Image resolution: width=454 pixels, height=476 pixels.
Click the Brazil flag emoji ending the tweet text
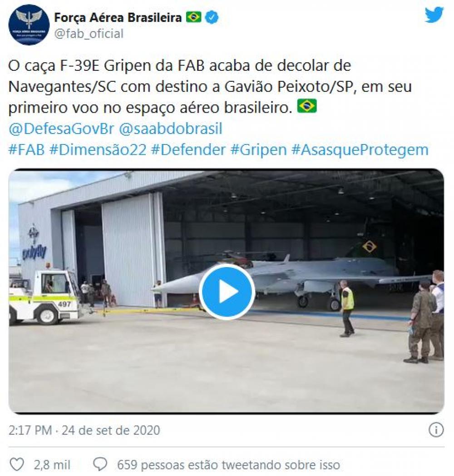pyautogui.click(x=307, y=106)
